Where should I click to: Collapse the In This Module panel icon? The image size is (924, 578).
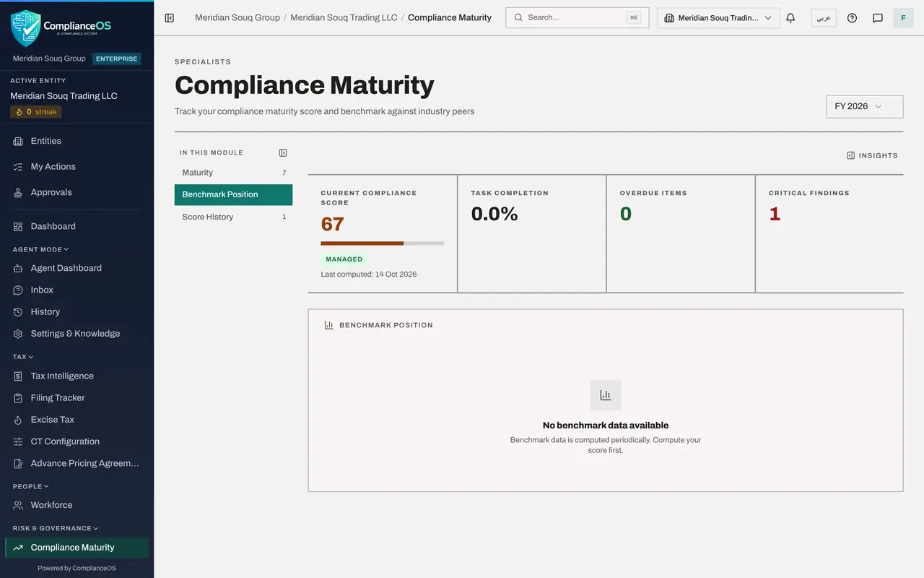point(283,153)
